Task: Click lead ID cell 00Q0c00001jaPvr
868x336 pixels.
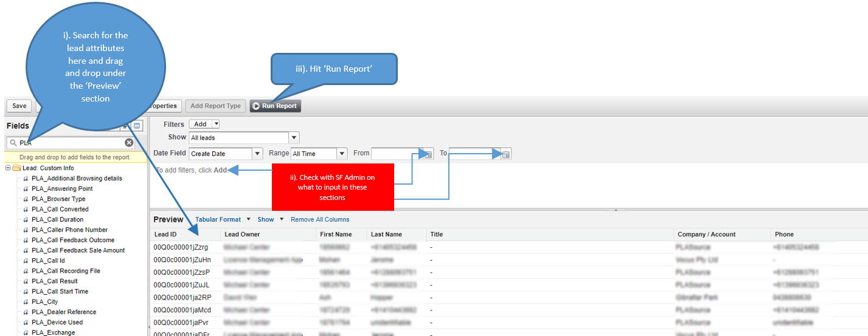Action: point(181,323)
